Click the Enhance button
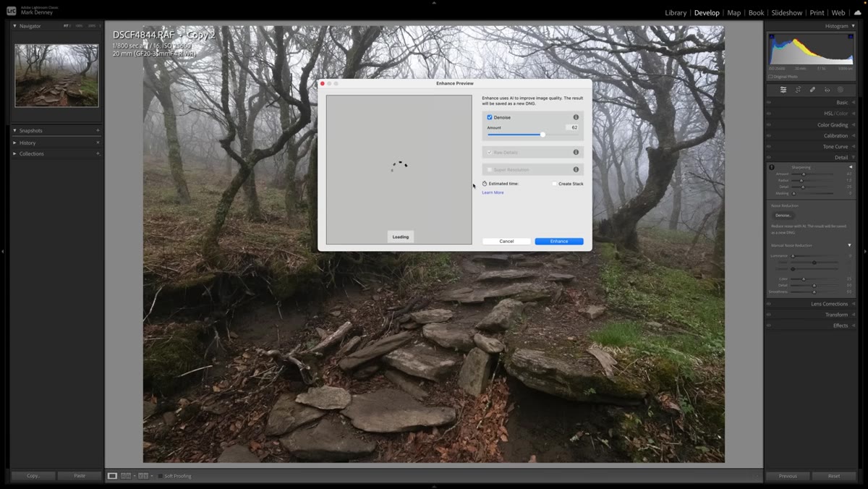Image resolution: width=868 pixels, height=489 pixels. pyautogui.click(x=559, y=241)
